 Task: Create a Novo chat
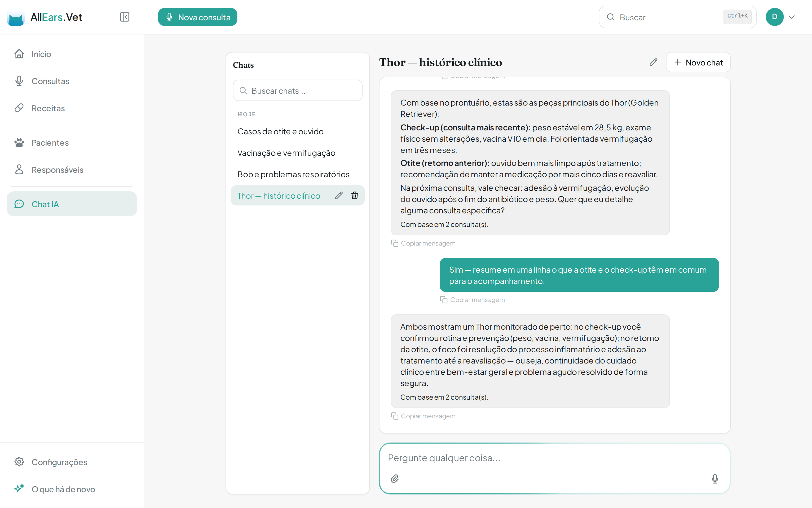(x=698, y=62)
